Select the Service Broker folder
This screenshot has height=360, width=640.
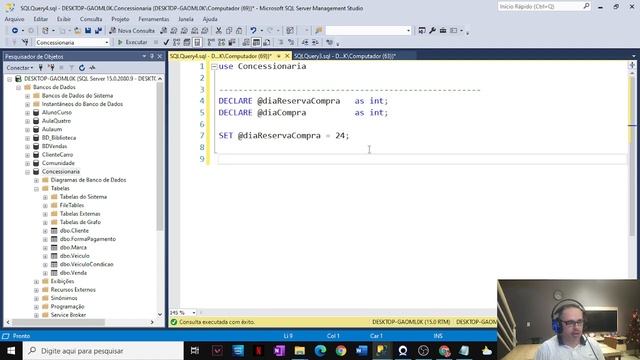point(68,315)
